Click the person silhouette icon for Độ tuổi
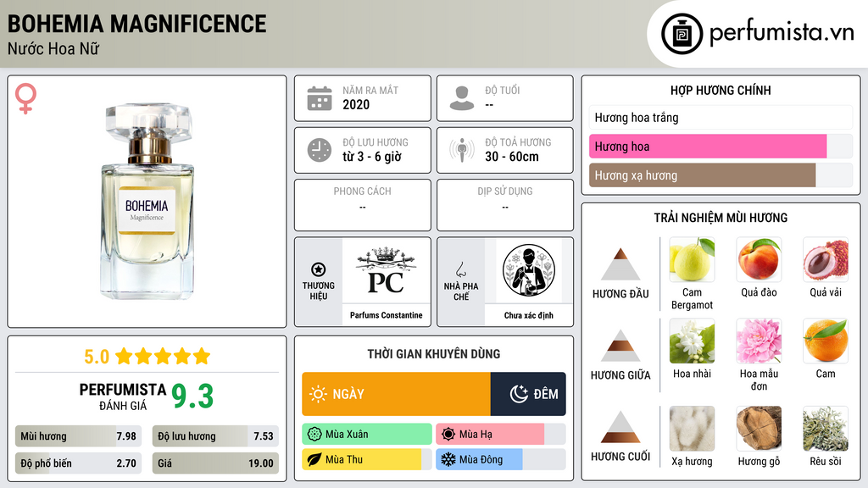Viewport: 868px width, 488px height. coord(462,98)
